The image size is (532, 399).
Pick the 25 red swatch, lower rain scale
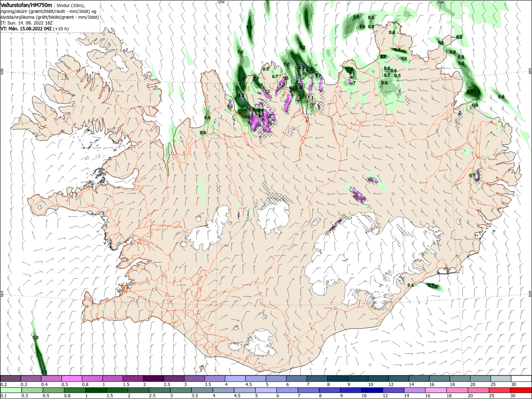click(500, 390)
